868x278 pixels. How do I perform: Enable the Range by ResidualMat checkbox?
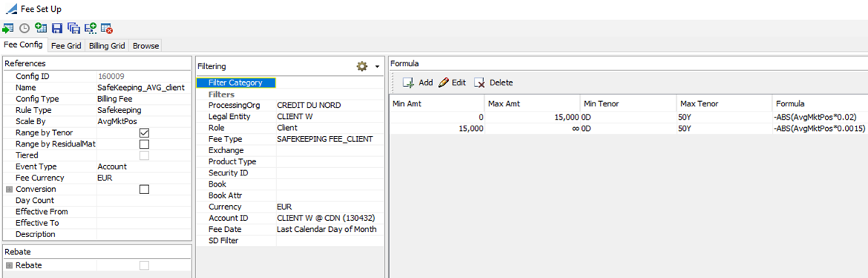145,144
